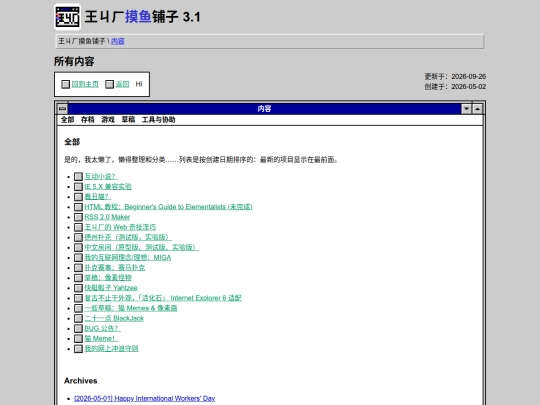Open the BUG 公告? link
Image resolution: width=540 pixels, height=405 pixels.
[x=102, y=328]
